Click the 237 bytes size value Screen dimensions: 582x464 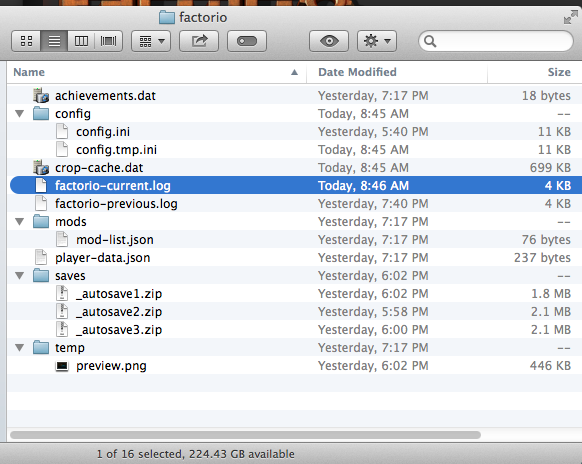pyautogui.click(x=542, y=258)
